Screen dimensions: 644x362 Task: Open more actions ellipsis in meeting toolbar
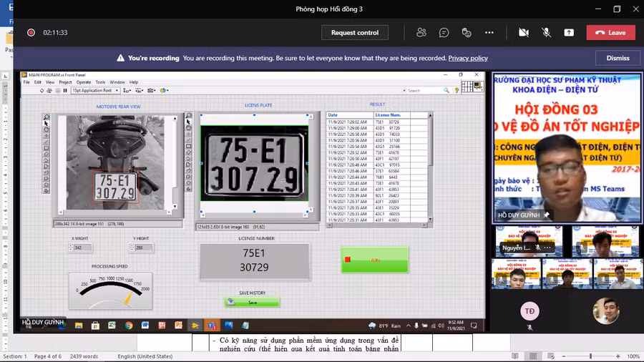(489, 32)
